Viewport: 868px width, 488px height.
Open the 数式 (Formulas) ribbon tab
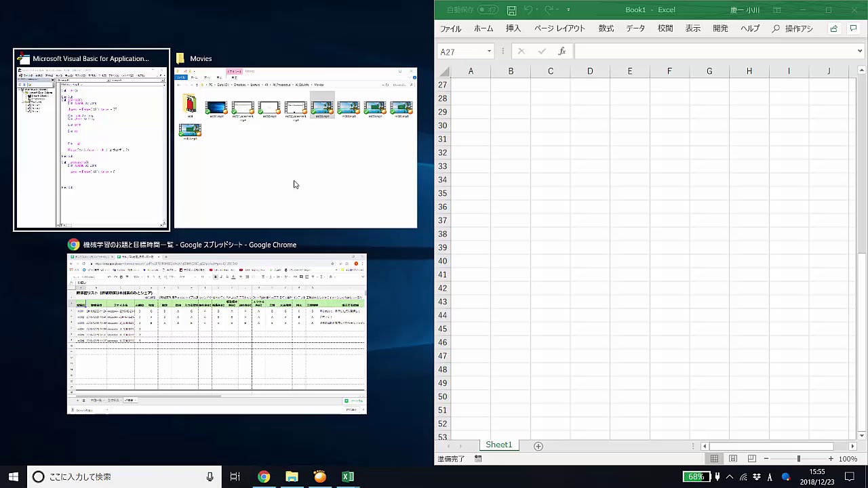coord(606,28)
